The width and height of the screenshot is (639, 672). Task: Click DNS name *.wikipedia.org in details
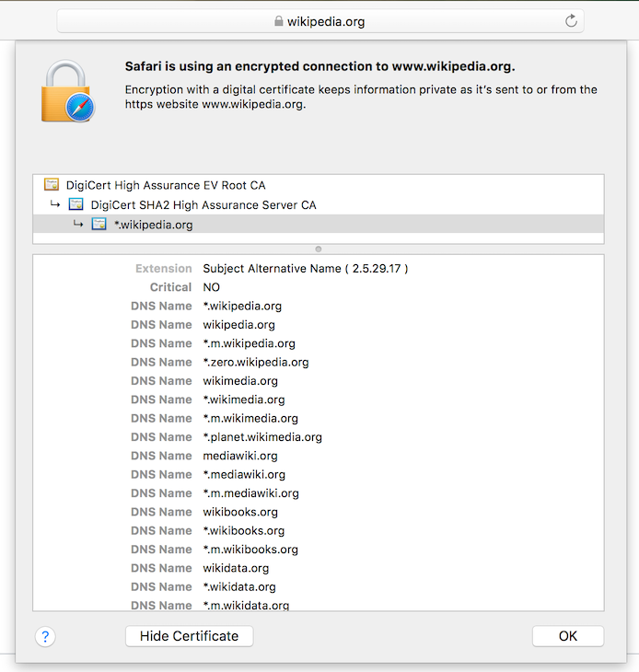point(242,306)
